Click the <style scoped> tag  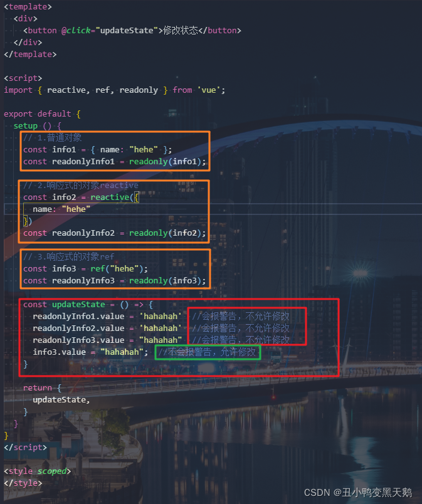tap(37, 471)
